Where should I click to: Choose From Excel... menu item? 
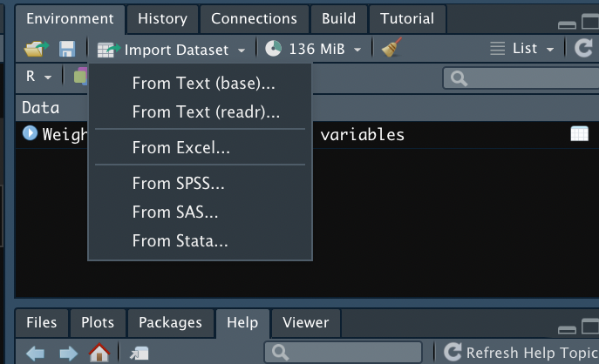point(181,148)
